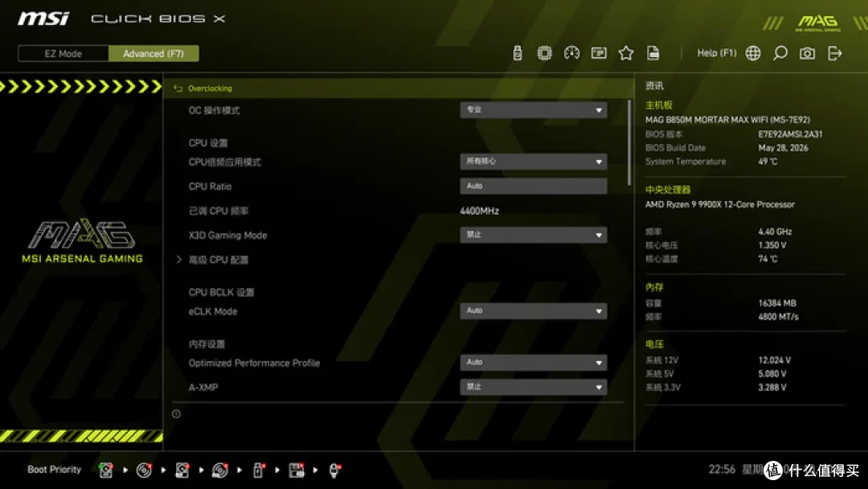Click settings list vertical scrollbar
Screen dimensions: 868x489
pos(628,143)
